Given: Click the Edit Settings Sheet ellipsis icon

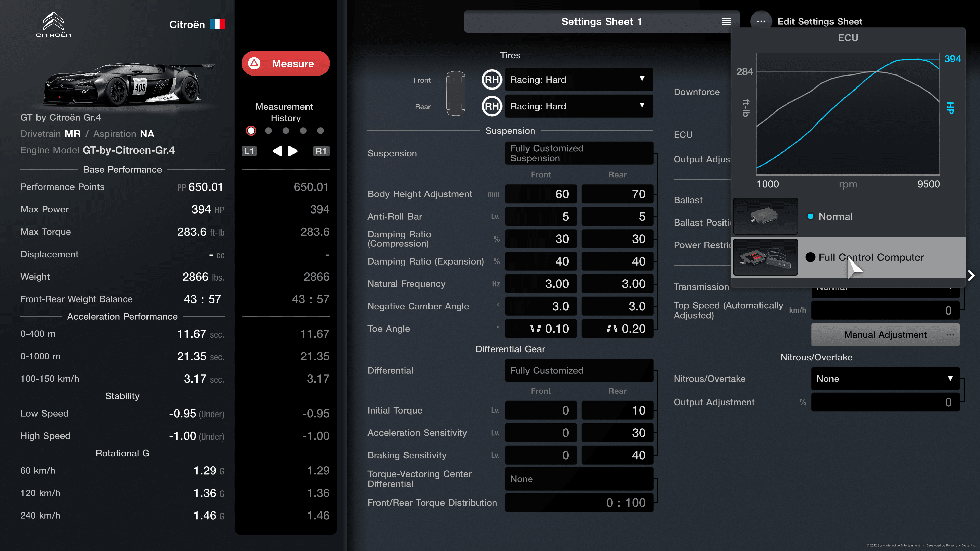Looking at the screenshot, I should point(761,22).
